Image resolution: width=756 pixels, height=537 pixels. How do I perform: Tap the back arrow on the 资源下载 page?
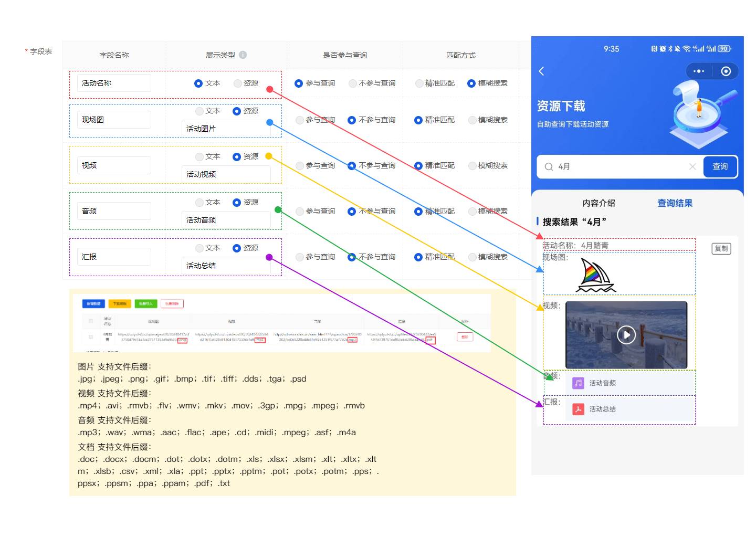[x=541, y=71]
